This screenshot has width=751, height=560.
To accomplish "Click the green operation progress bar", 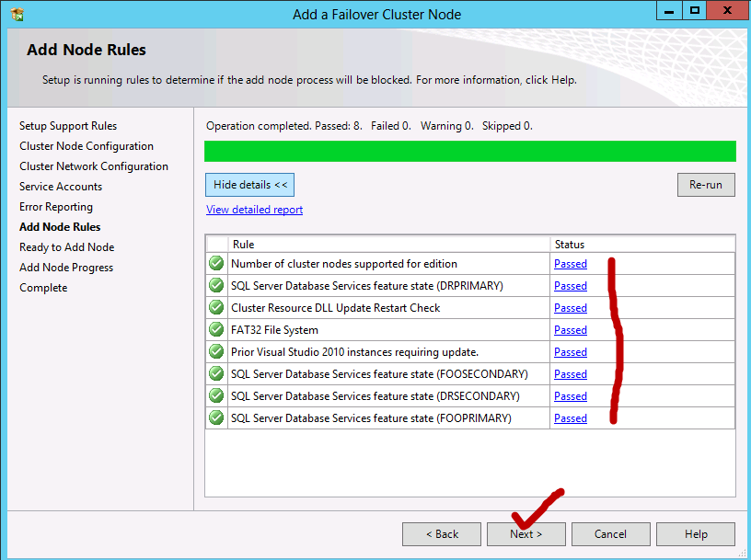I will coord(469,151).
